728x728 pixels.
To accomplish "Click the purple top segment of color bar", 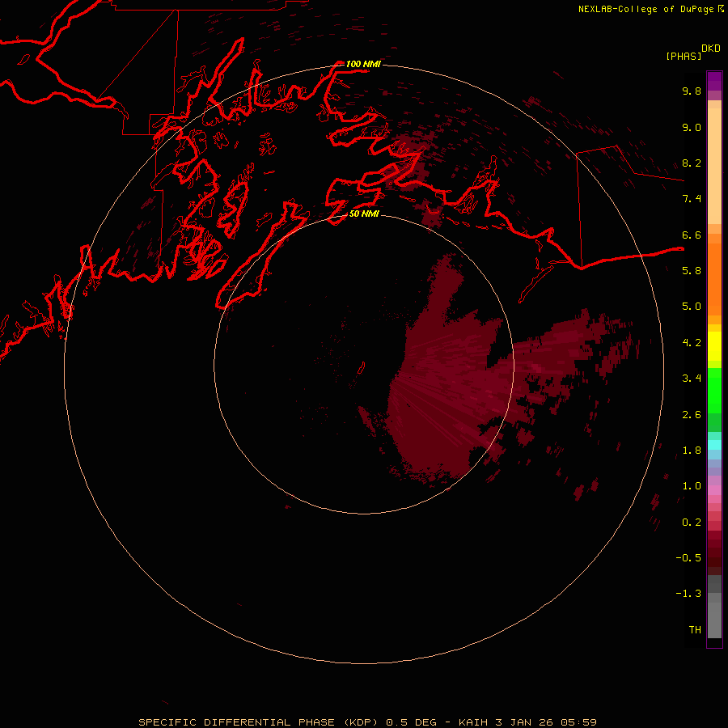I will point(714,81).
